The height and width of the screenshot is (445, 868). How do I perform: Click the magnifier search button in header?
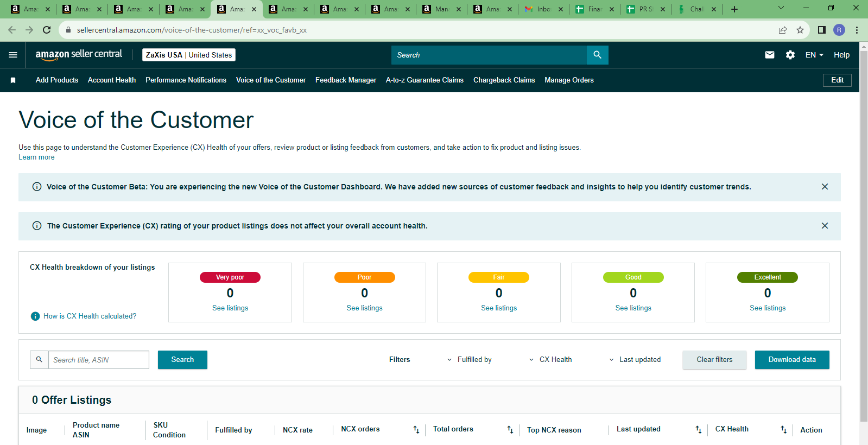597,55
